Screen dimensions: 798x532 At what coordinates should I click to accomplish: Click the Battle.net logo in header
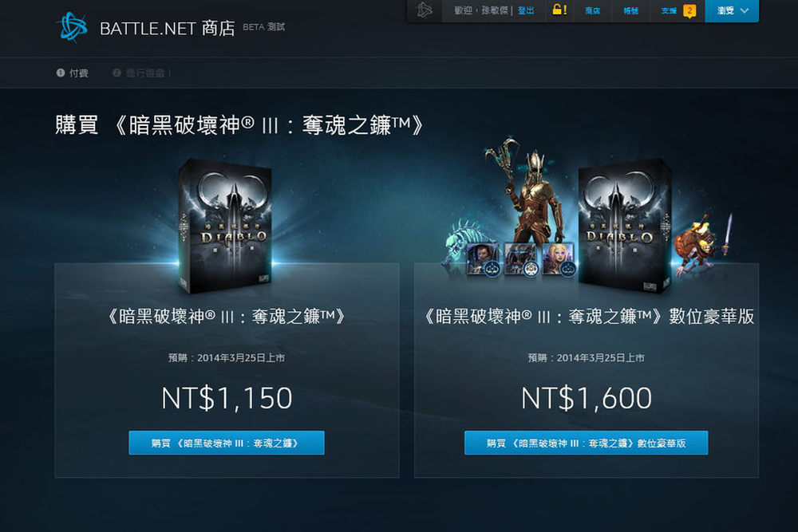[x=73, y=27]
